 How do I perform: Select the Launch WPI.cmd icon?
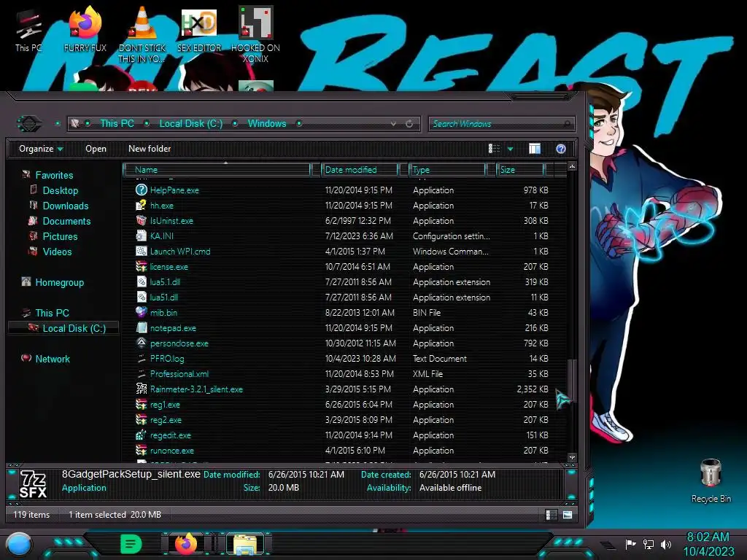pos(141,251)
